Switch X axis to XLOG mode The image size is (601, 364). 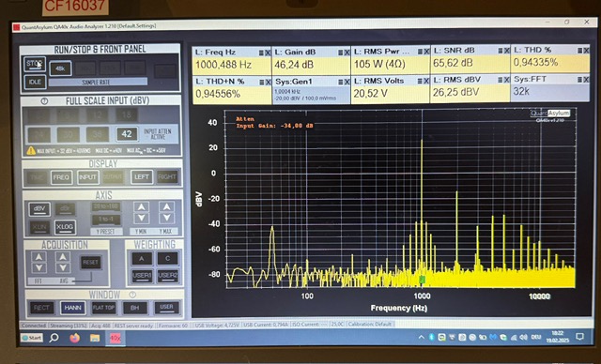65,227
